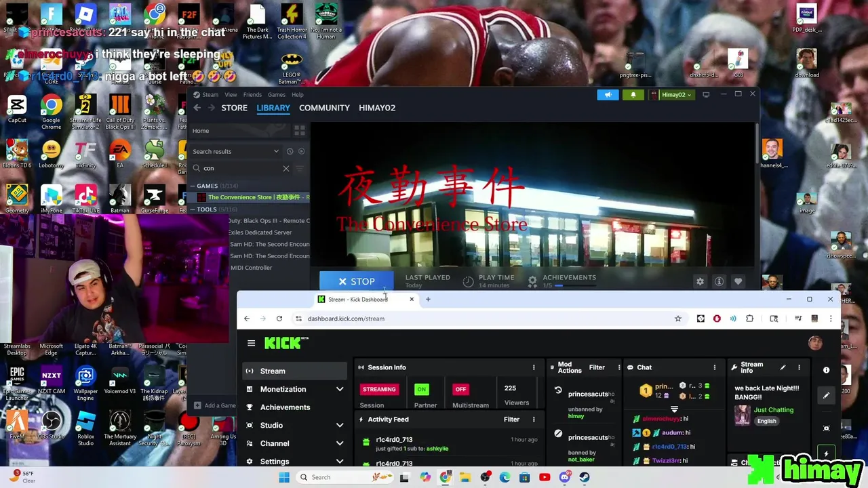Click the Windows taskbar search box
The height and width of the screenshot is (488, 868).
click(x=346, y=477)
